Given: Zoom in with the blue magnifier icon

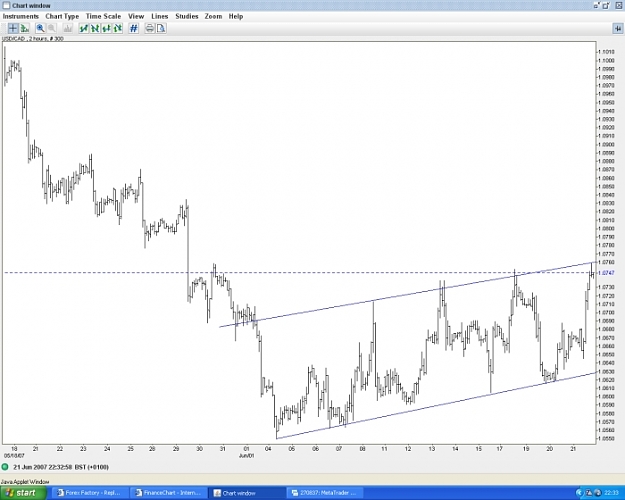Looking at the screenshot, I should pos(40,28).
